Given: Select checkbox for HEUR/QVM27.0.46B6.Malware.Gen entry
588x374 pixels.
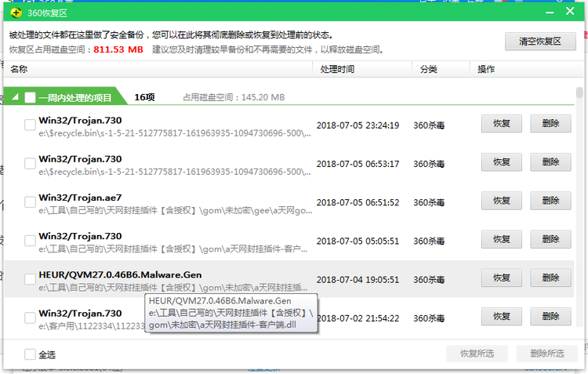Looking at the screenshot, I should (x=30, y=278).
